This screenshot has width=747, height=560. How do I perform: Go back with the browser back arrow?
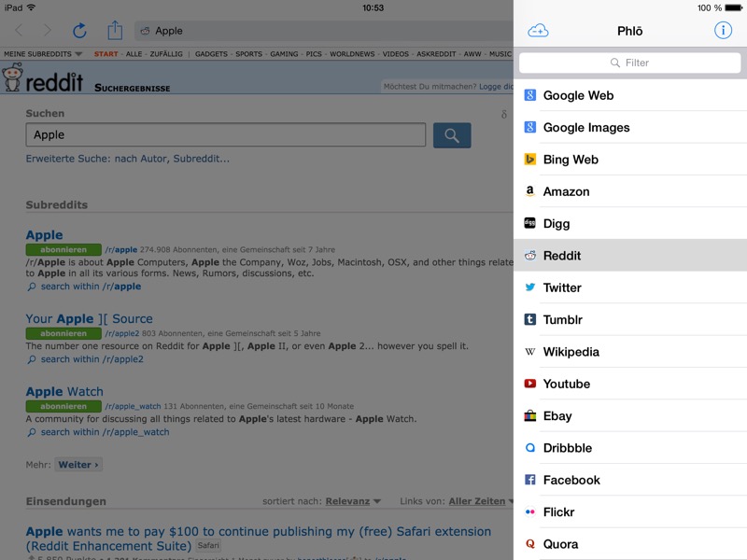pos(20,31)
